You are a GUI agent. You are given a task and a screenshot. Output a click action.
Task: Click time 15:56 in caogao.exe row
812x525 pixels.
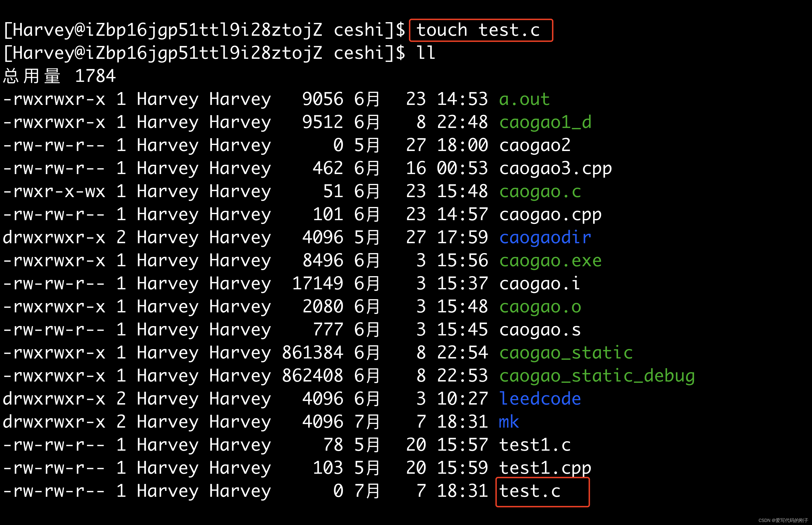click(462, 260)
